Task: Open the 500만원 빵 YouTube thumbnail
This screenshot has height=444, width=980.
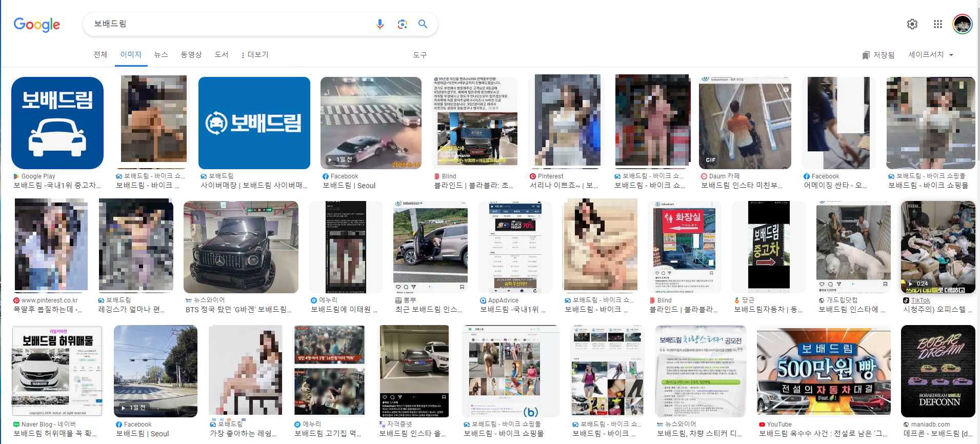Action: pyautogui.click(x=824, y=371)
